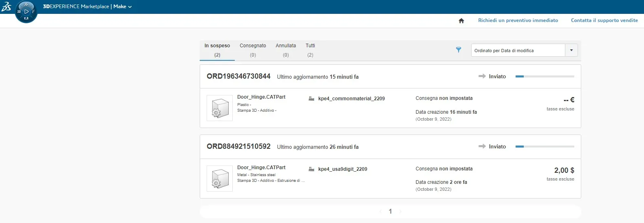Open the 3DEXPERIENCE compass icon
The height and width of the screenshot is (223, 644).
point(26,12)
